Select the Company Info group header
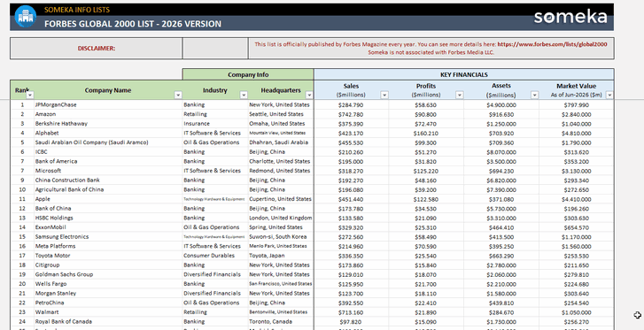This screenshot has width=644, height=330. 248,74
